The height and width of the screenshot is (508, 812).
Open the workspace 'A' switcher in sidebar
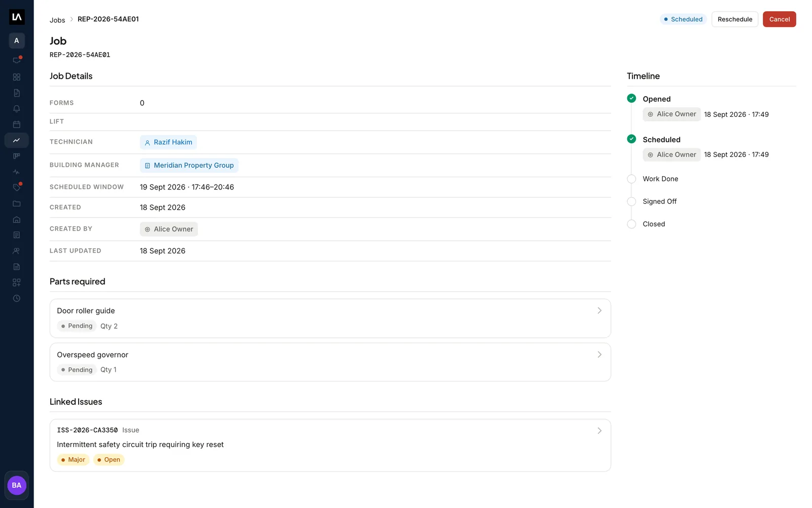point(17,41)
